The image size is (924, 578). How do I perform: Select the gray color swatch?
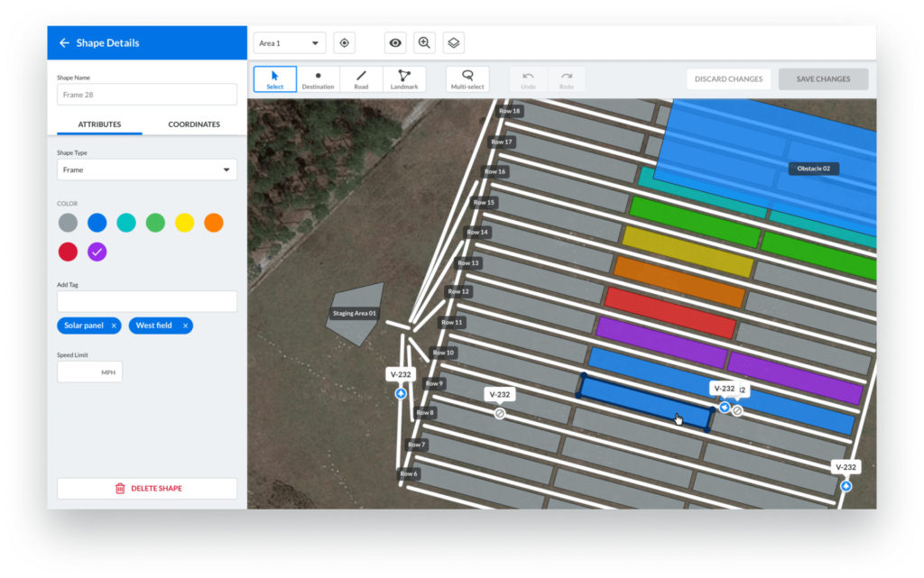(68, 223)
